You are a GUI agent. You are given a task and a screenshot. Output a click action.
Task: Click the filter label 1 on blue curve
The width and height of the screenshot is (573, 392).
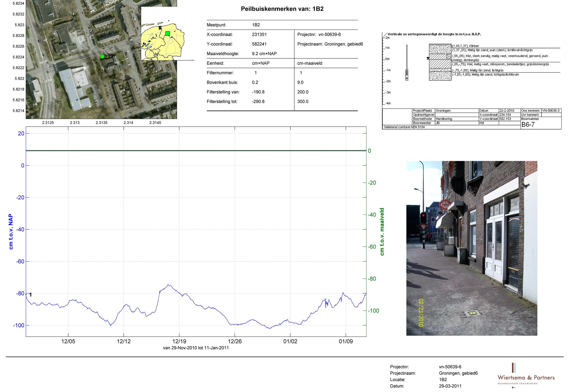coord(31,295)
